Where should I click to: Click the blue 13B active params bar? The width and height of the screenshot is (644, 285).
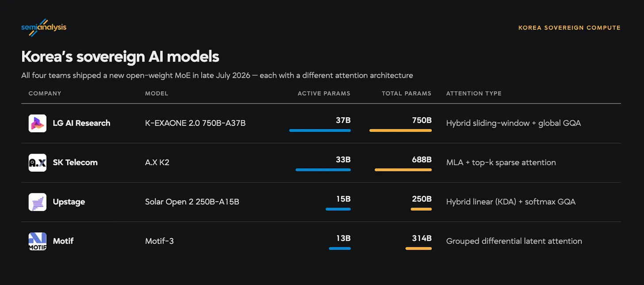pyautogui.click(x=340, y=248)
